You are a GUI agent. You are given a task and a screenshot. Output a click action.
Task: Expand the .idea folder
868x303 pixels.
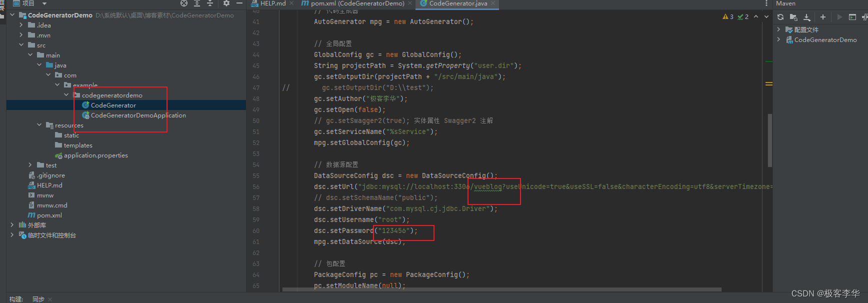click(21, 25)
